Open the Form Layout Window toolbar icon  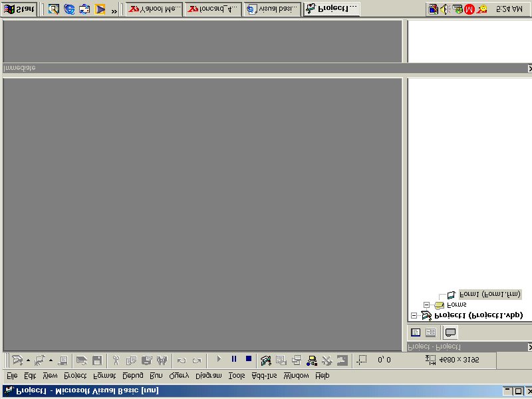pyautogui.click(x=297, y=360)
